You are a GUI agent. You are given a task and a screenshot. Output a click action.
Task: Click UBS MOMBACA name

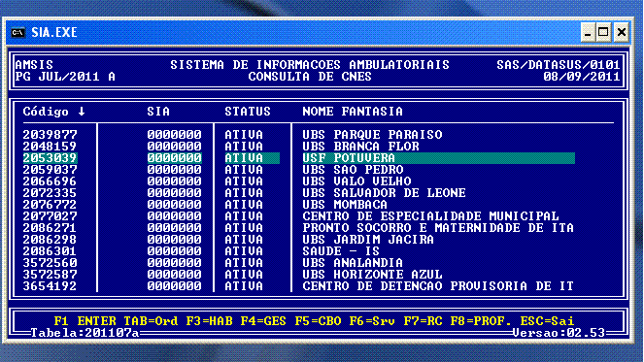[345, 205]
